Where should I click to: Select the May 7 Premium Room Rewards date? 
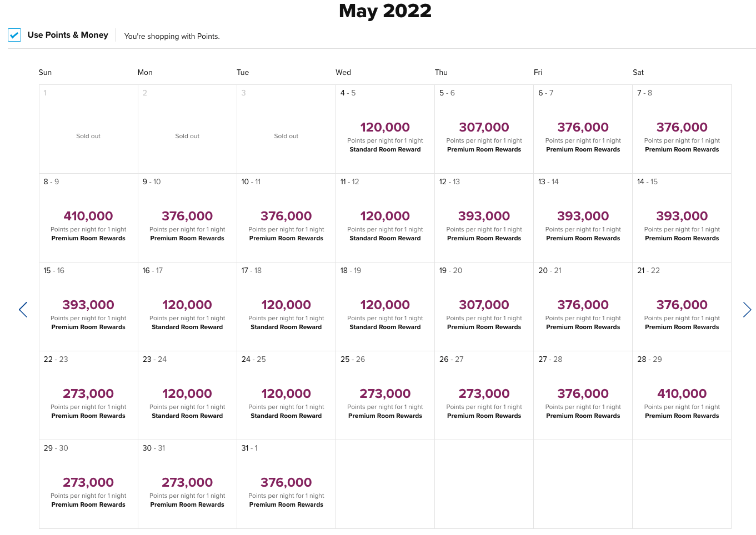682,129
